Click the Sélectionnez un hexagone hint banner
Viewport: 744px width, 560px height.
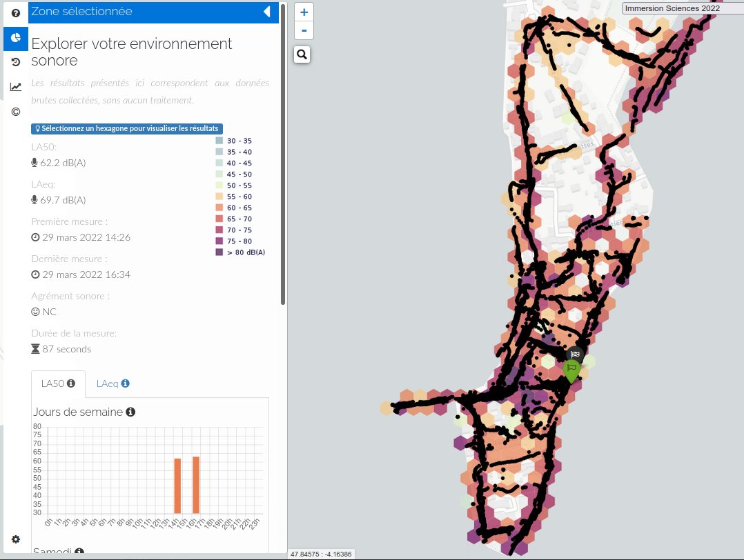click(x=127, y=128)
